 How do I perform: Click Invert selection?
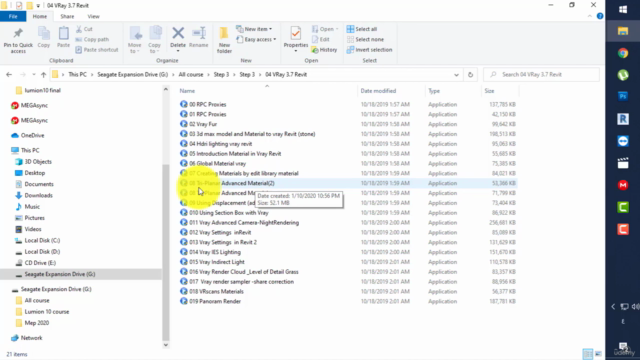point(369,50)
